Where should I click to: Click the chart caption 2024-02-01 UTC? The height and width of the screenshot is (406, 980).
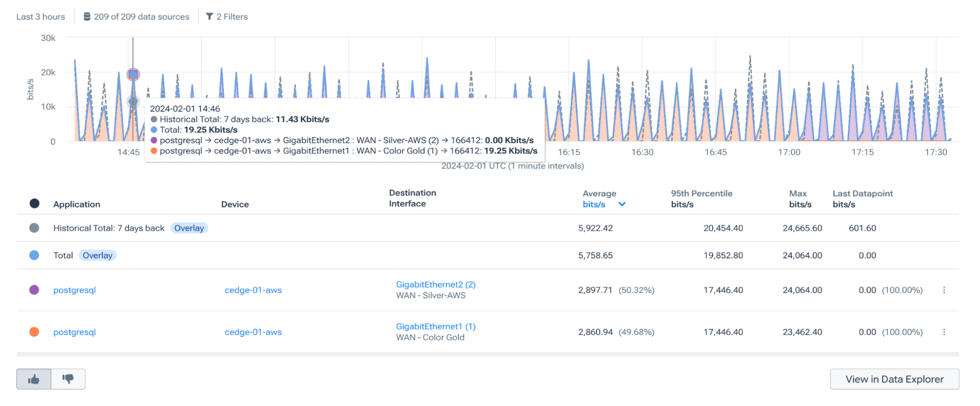coord(512,166)
